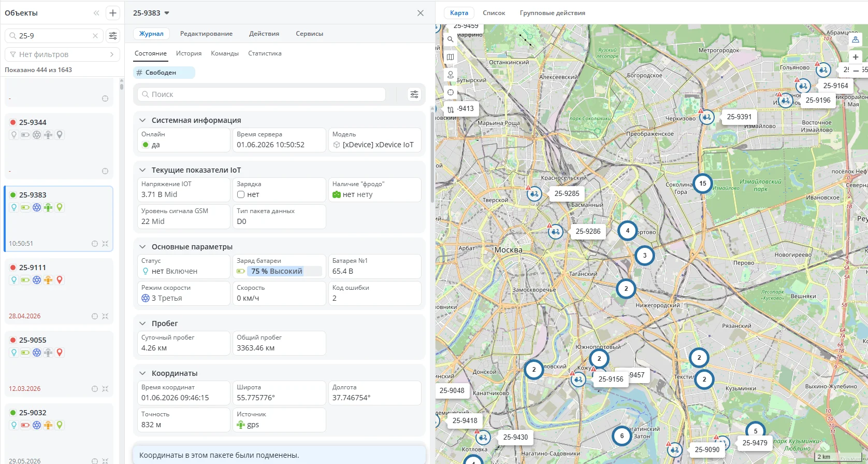
Task: Toggle the Зарядка checkbox
Action: pos(241,194)
